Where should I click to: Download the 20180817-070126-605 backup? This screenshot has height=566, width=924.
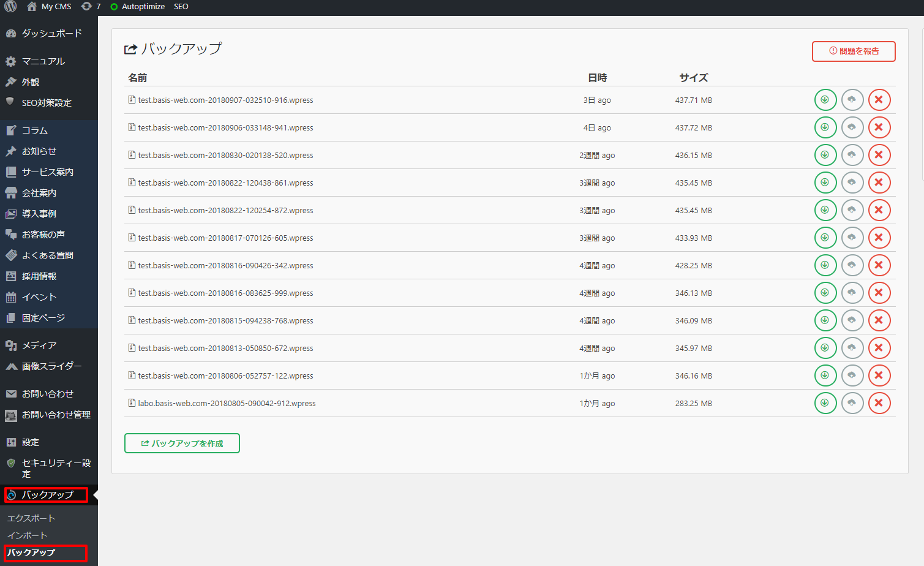pyautogui.click(x=825, y=238)
